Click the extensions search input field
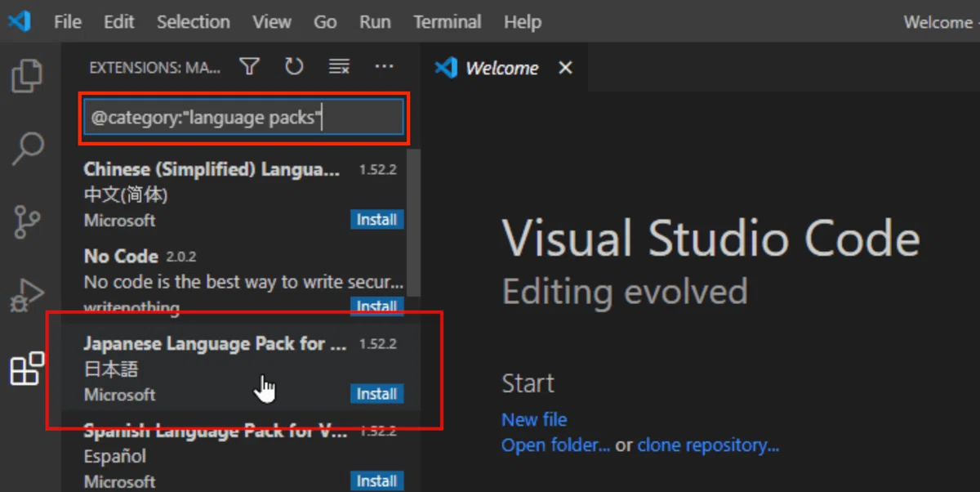Viewport: 980px width, 492px height. click(243, 118)
